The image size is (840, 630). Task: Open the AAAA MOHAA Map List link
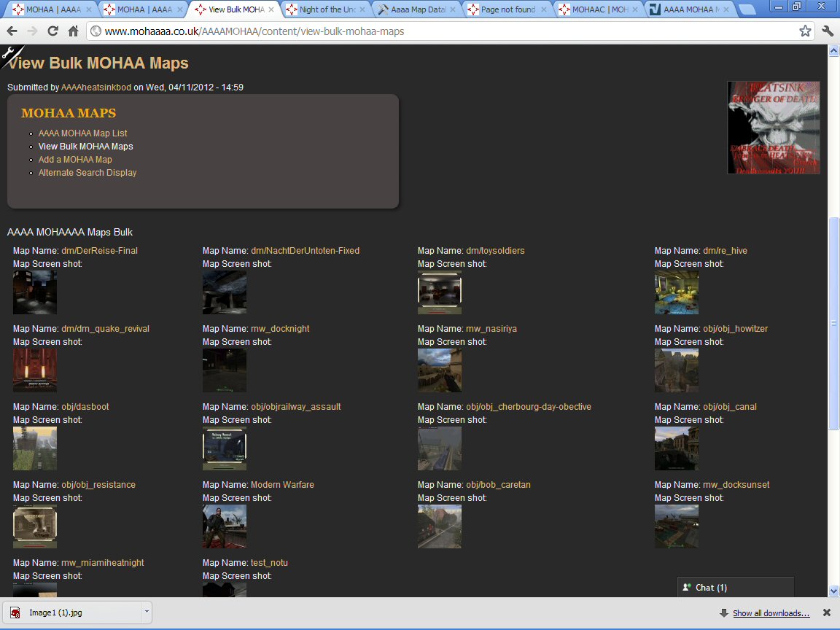tap(82, 133)
